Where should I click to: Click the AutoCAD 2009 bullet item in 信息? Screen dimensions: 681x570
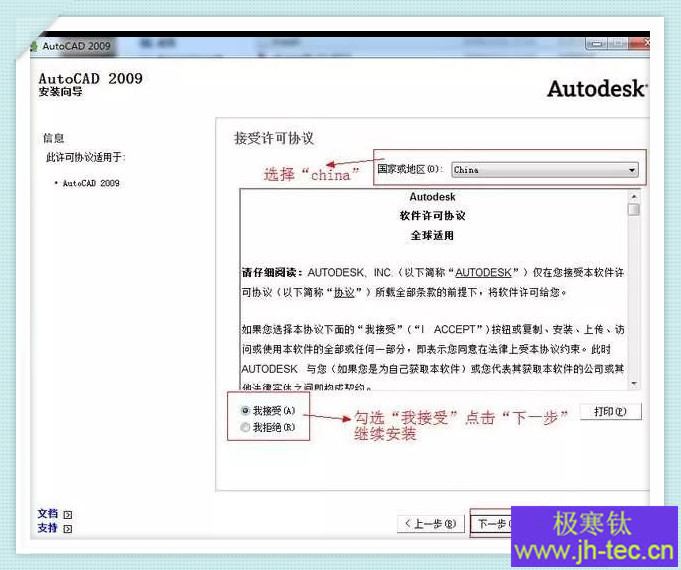click(x=91, y=183)
